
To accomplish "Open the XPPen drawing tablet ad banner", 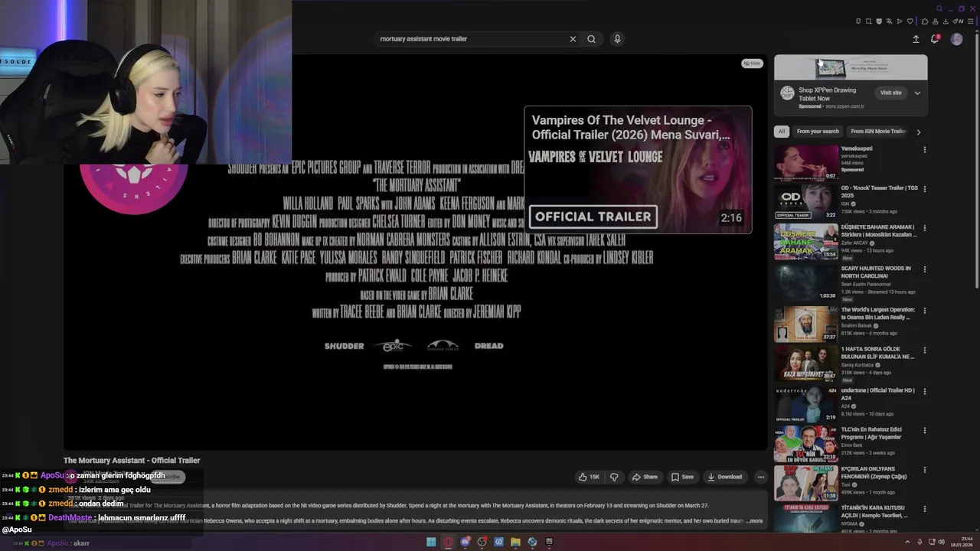I will point(851,67).
